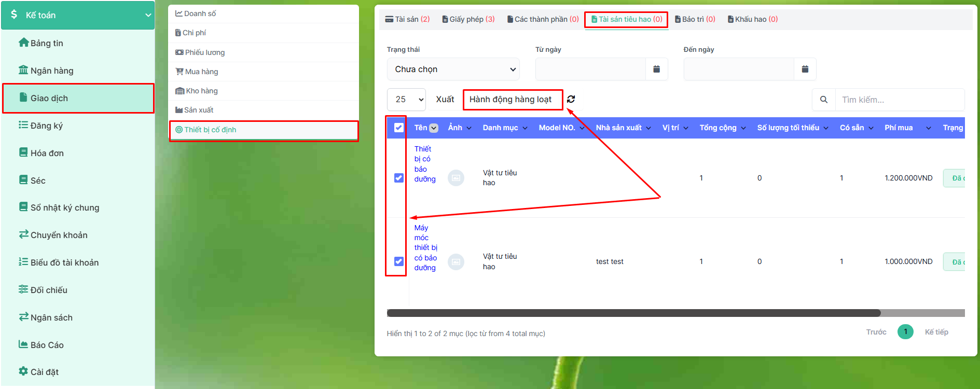Open Chi phí submenu item

coord(264,33)
